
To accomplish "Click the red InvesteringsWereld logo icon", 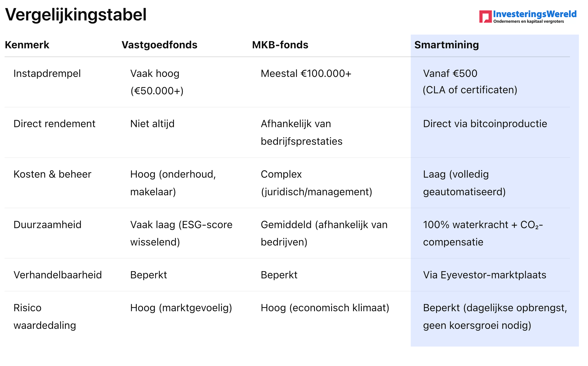I will tap(485, 17).
